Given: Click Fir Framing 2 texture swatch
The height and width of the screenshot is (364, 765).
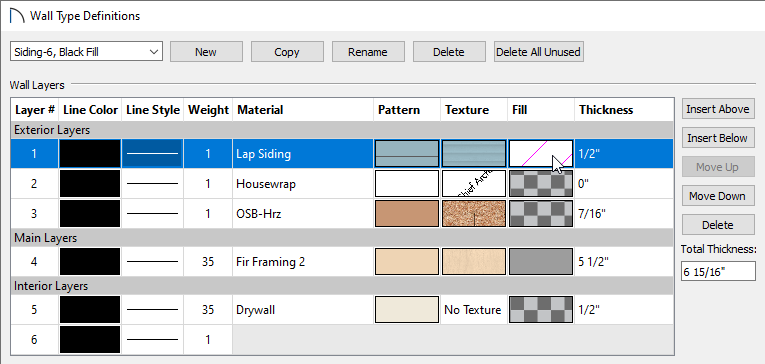Looking at the screenshot, I should click(x=474, y=262).
